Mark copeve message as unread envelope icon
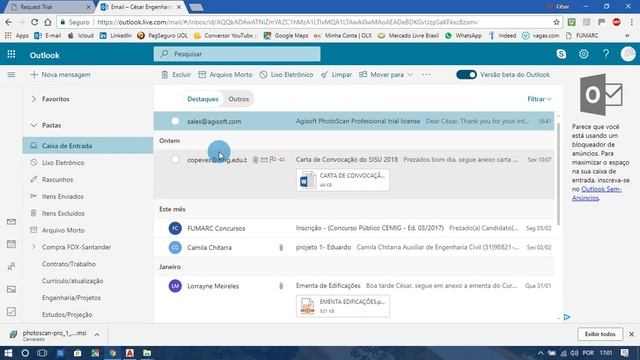640x360 pixels. pos(264,160)
